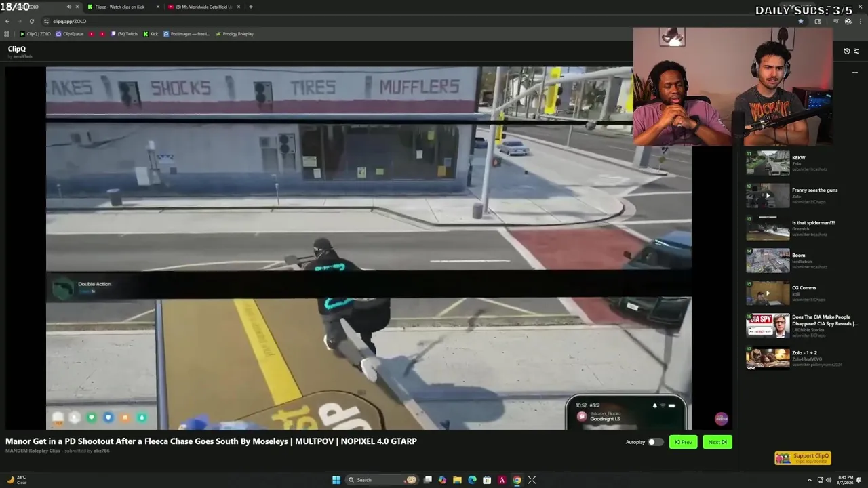Launch Copilot from the taskbar
This screenshot has width=868, height=488.
[442, 480]
